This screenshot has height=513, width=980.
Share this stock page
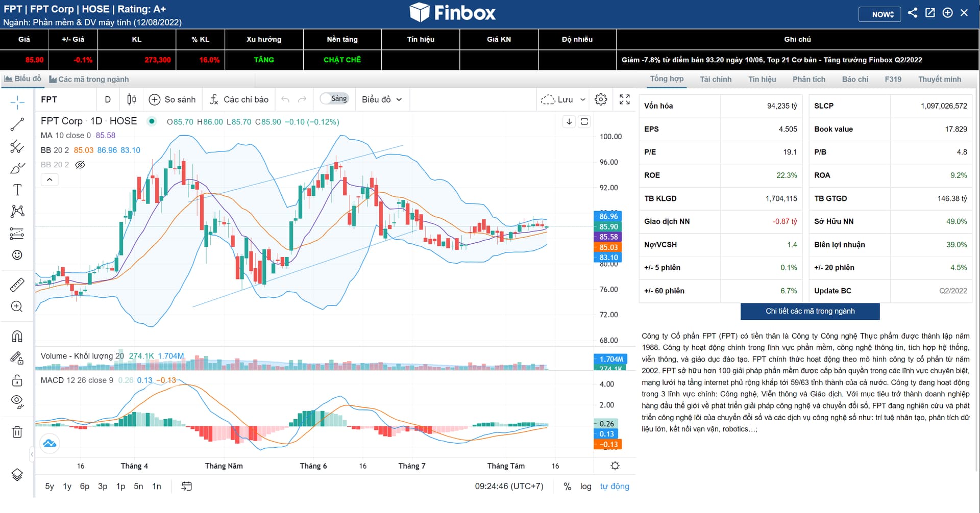913,13
